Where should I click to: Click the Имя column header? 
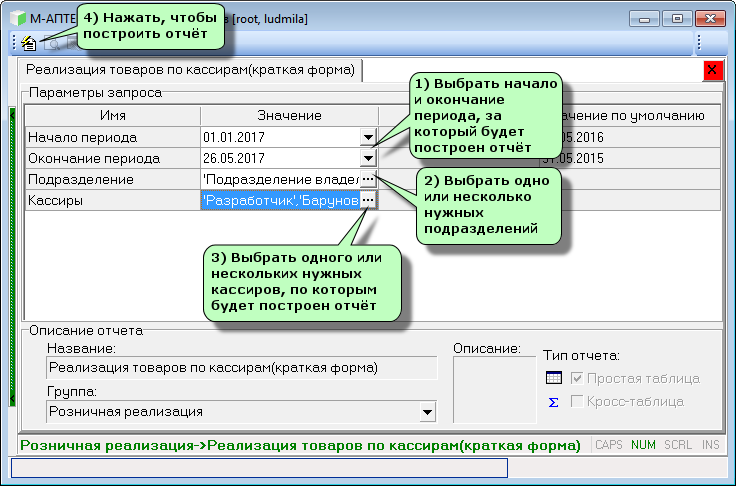[x=113, y=116]
